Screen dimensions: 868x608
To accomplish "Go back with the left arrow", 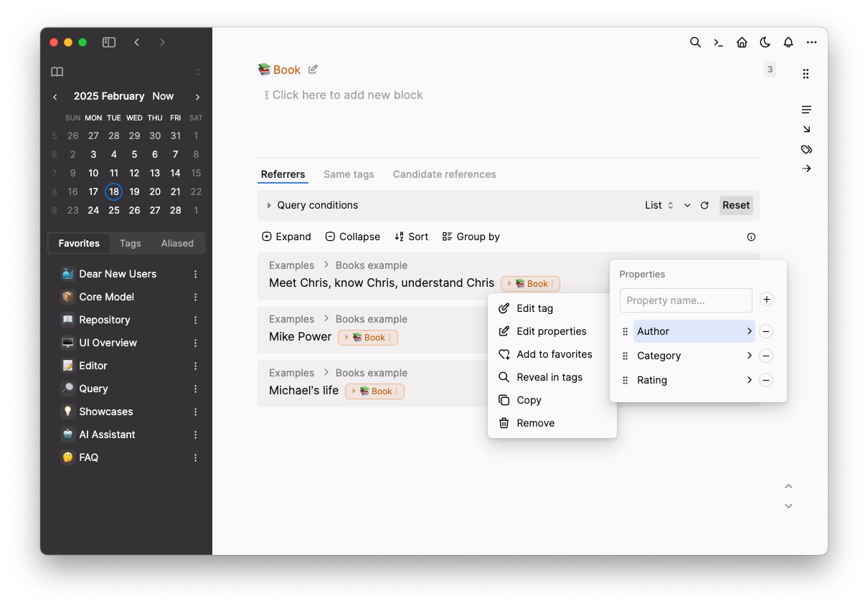I will point(136,42).
